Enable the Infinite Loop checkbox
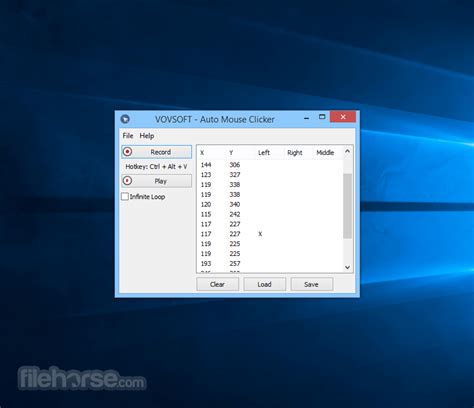 (x=125, y=197)
